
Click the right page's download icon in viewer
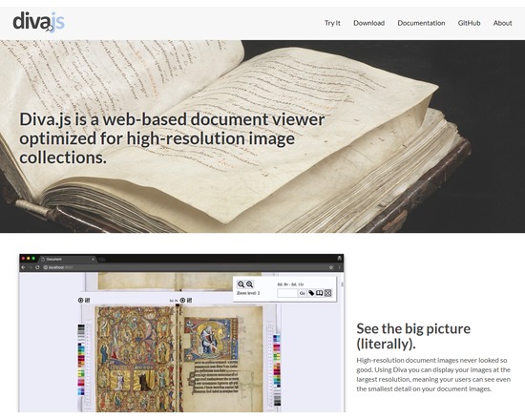[x=182, y=300]
